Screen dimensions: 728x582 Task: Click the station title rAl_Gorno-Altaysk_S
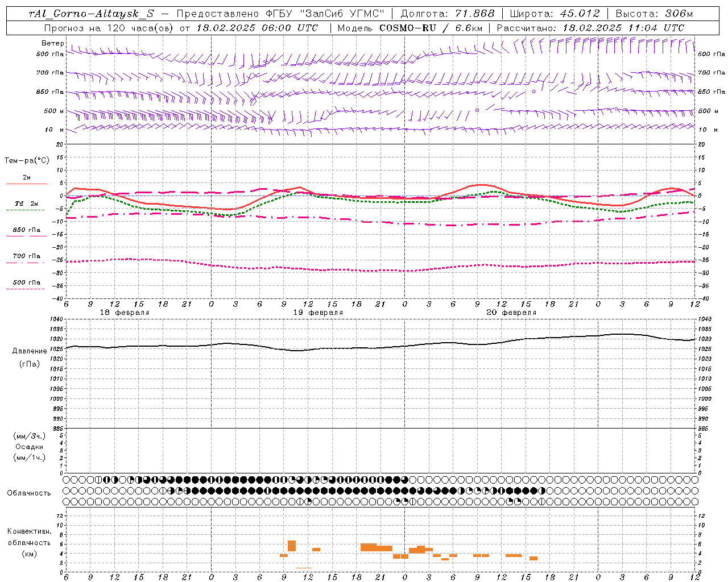[x=91, y=14]
